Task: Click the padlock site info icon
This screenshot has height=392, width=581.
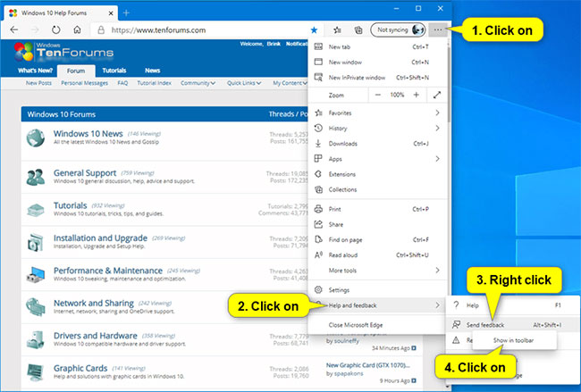Action: [x=101, y=30]
